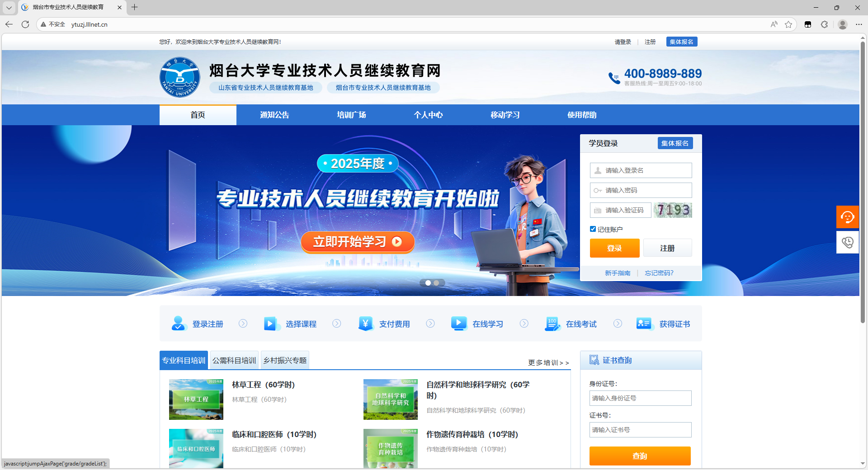Click the 忘记密码? link
Image resolution: width=868 pixels, height=470 pixels.
click(659, 273)
